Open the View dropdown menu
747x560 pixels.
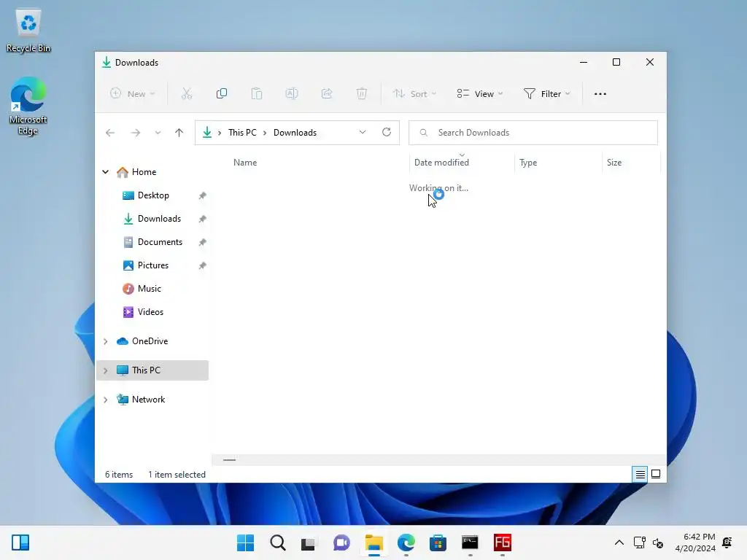point(480,94)
